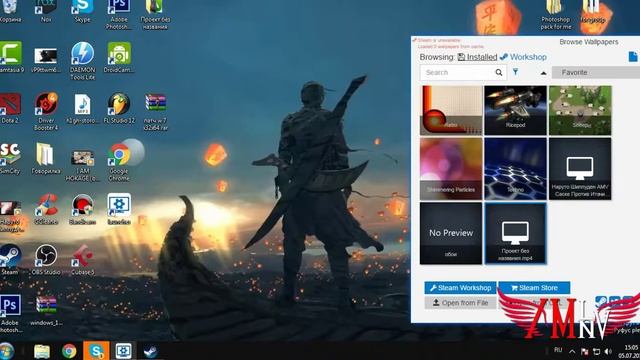Open the Говорилка folder icon

(46, 158)
